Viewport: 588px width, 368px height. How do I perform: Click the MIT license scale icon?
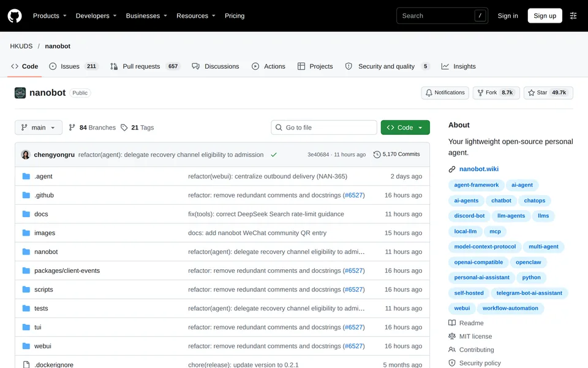pos(452,336)
